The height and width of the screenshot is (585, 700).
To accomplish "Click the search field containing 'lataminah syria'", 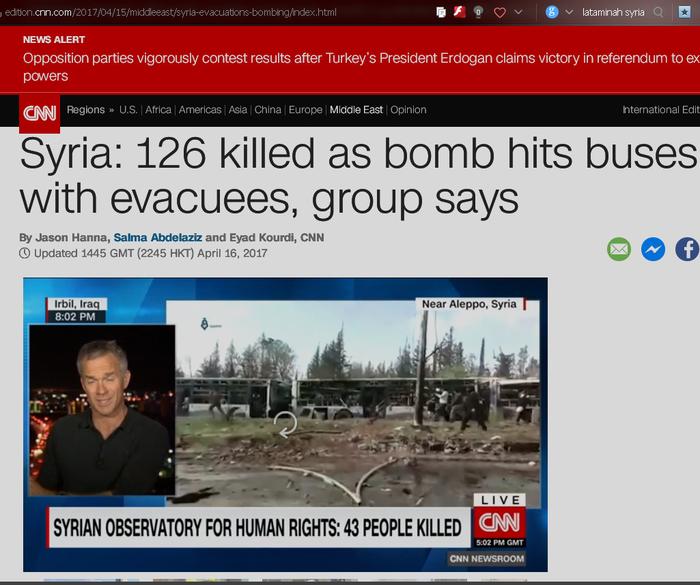I will (612, 12).
